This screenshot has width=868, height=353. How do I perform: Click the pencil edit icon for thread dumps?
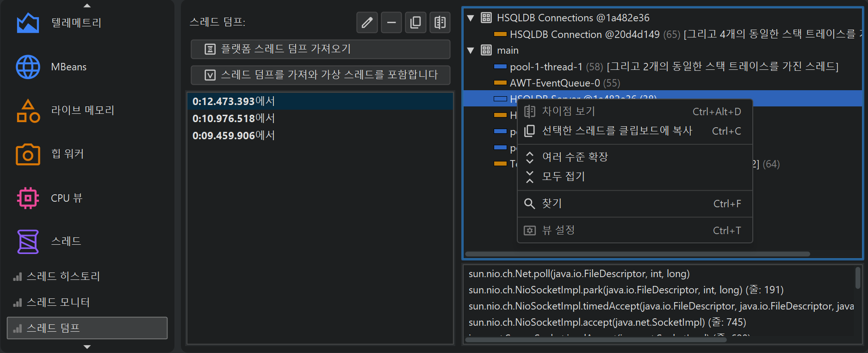(x=367, y=22)
